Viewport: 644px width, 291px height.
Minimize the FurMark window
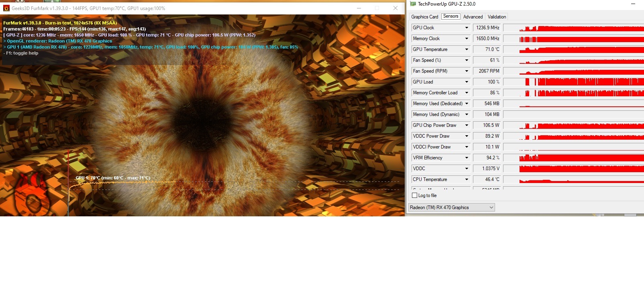[359, 8]
